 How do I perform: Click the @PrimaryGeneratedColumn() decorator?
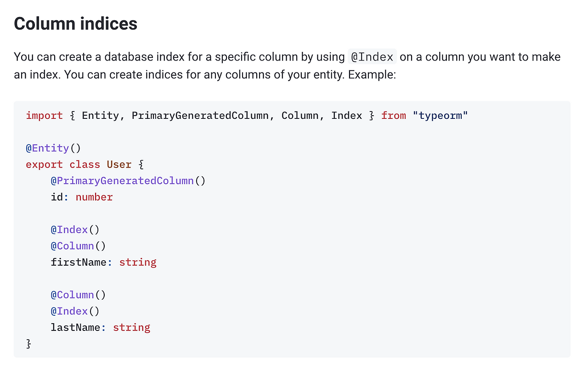coord(128,181)
